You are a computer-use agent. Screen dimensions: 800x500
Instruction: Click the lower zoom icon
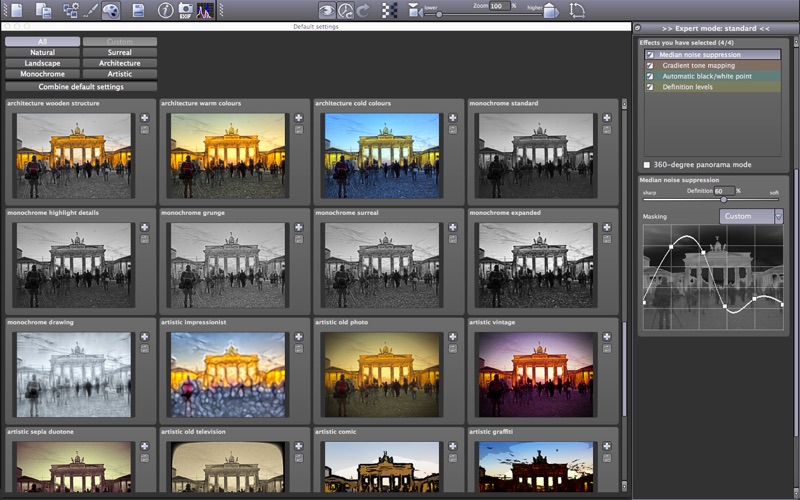pyautogui.click(x=415, y=10)
